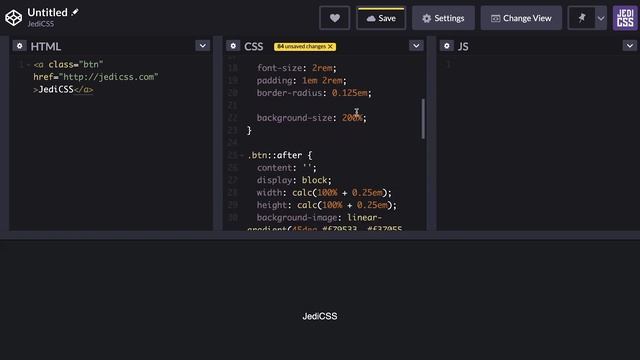Open JS editor settings gear
The height and width of the screenshot is (360, 640).
coord(447,46)
